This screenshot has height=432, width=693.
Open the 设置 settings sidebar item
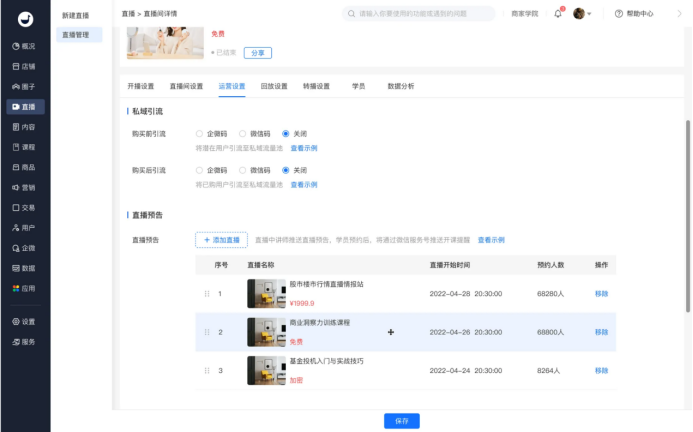pos(25,321)
